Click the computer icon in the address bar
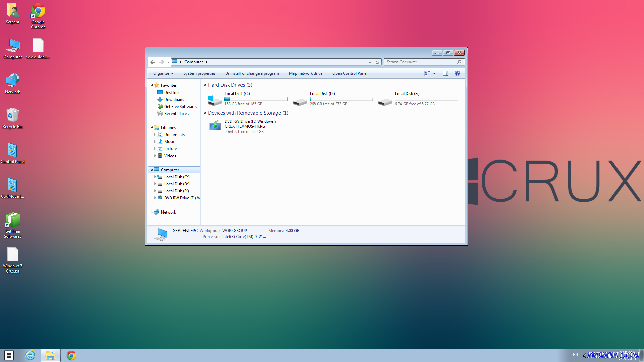 [175, 62]
